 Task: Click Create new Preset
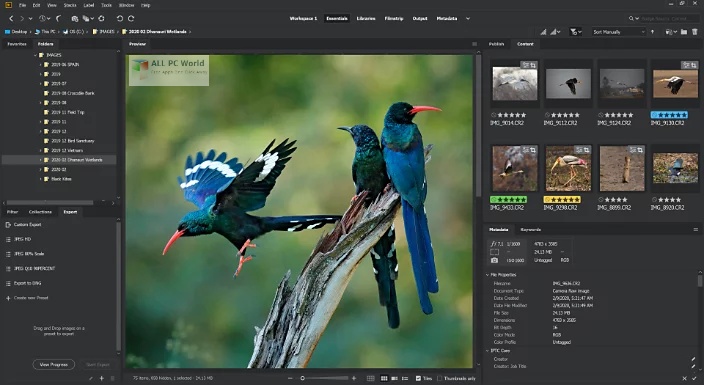[31, 298]
